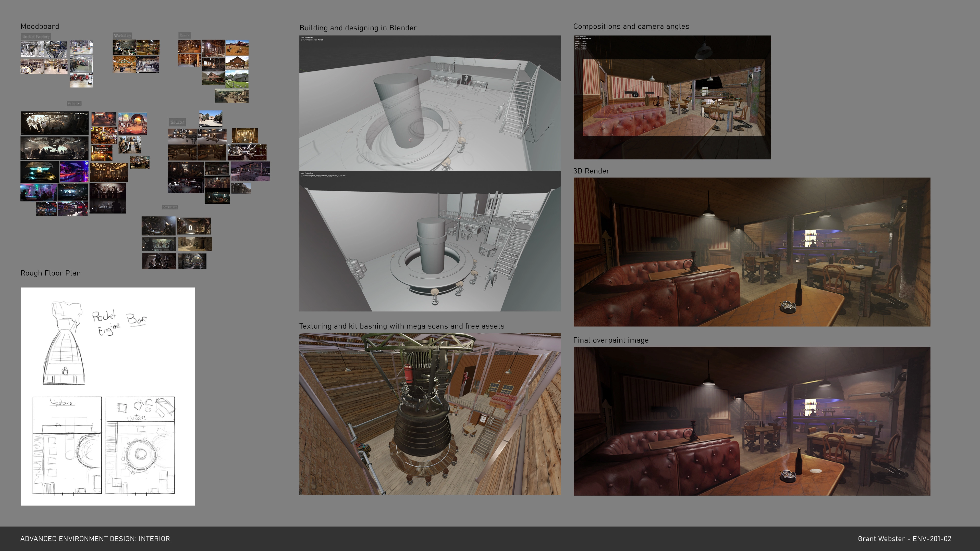
Task: Click the Rocket Factory moodboard label
Action: tap(36, 36)
